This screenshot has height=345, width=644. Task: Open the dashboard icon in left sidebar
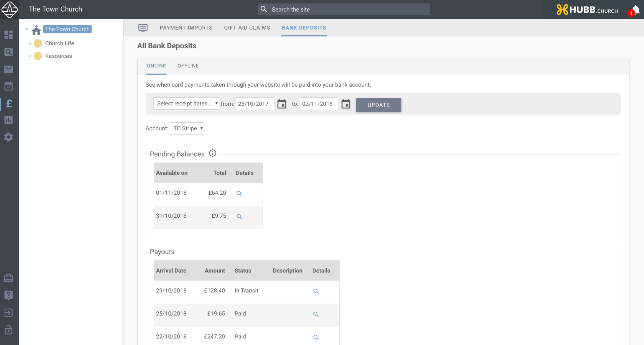8,34
